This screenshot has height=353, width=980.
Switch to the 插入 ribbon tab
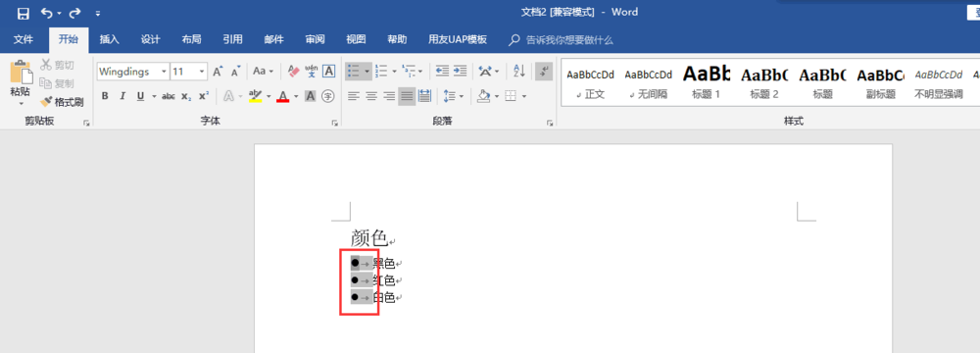click(110, 39)
